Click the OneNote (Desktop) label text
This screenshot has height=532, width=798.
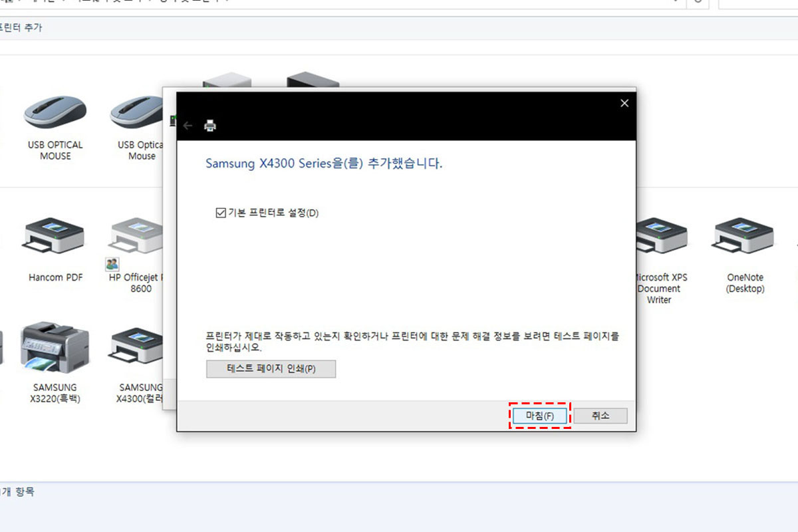pyautogui.click(x=745, y=283)
